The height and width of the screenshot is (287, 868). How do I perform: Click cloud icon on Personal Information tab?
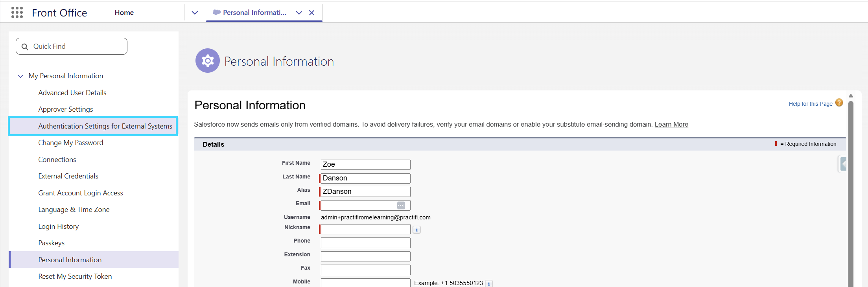[x=216, y=12]
